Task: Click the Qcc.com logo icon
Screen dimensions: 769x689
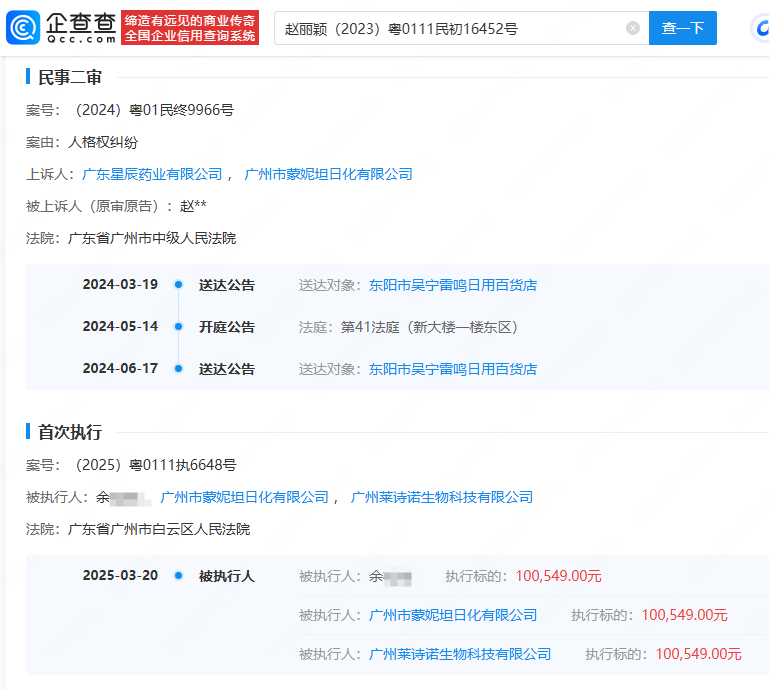Action: click(x=23, y=27)
